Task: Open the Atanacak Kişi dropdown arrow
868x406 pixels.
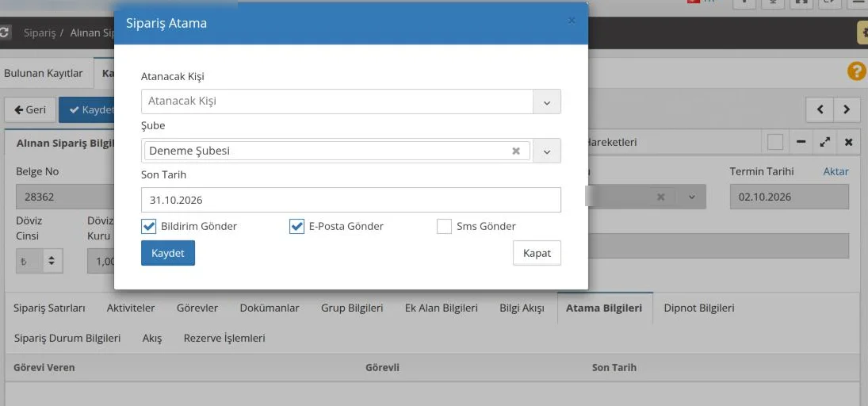Action: pos(546,102)
